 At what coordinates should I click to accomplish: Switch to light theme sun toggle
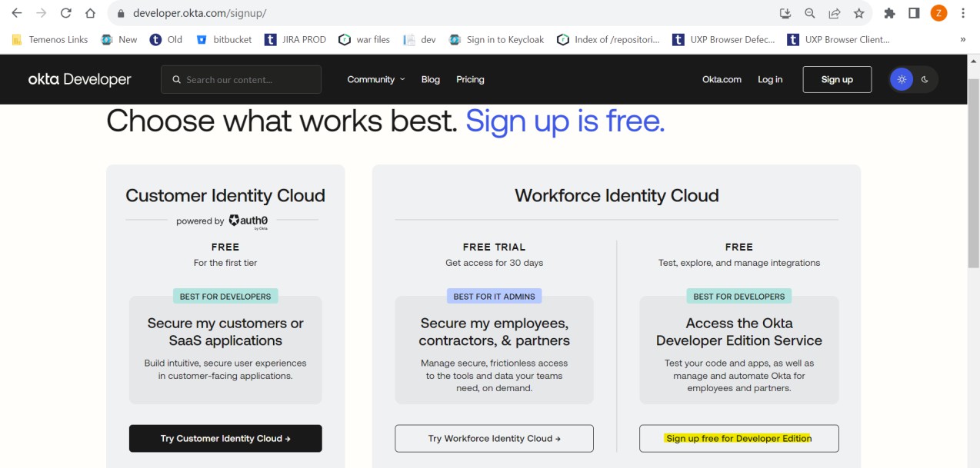[902, 79]
